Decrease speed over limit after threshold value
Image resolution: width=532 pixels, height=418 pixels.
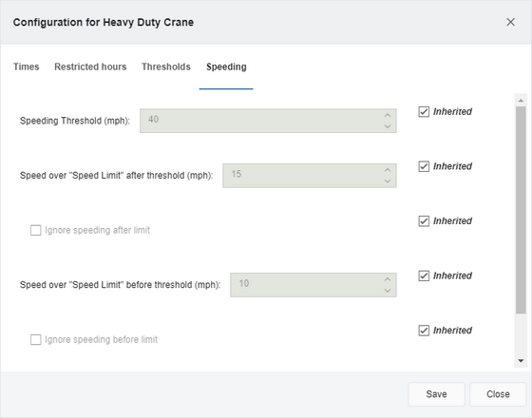point(388,181)
